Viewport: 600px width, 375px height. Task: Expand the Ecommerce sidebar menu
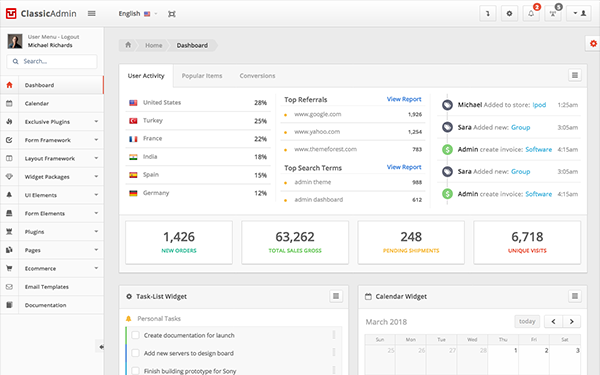coord(52,268)
